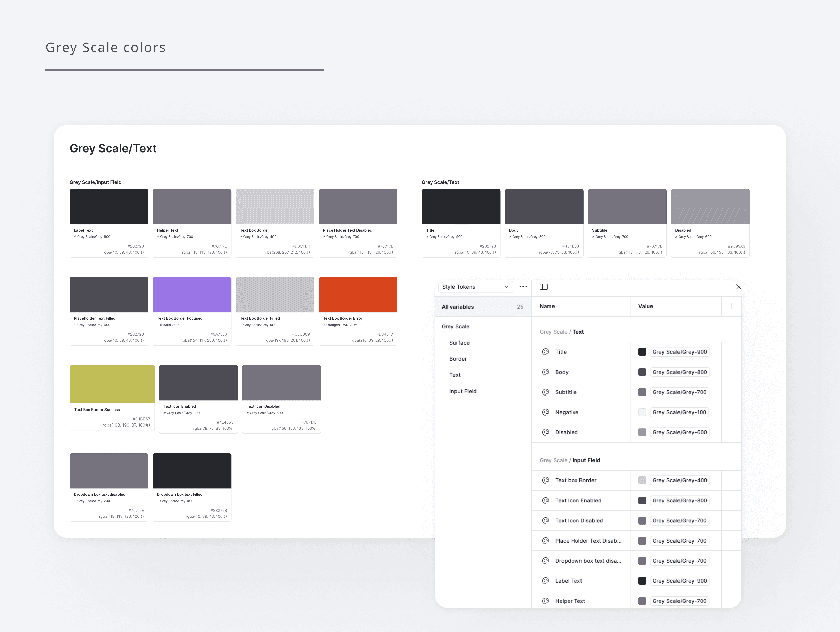Viewport: 840px width, 632px height.
Task: Select Surface group in sidebar
Action: click(460, 343)
